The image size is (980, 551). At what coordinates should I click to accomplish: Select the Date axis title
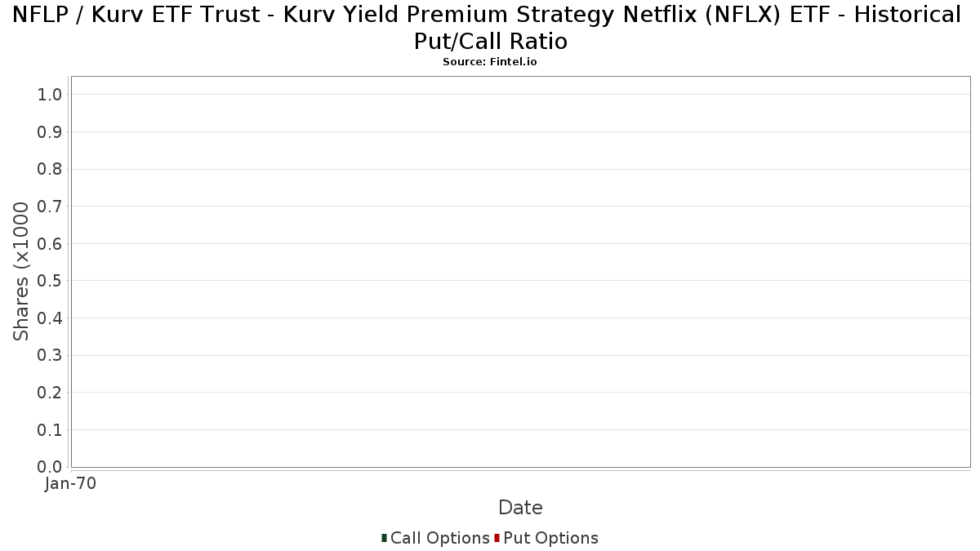(520, 508)
